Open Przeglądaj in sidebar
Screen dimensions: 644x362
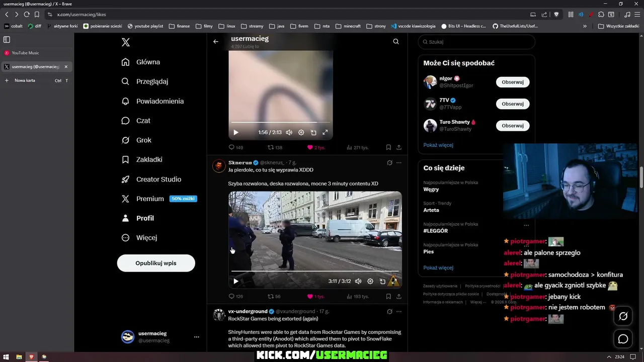145,81
